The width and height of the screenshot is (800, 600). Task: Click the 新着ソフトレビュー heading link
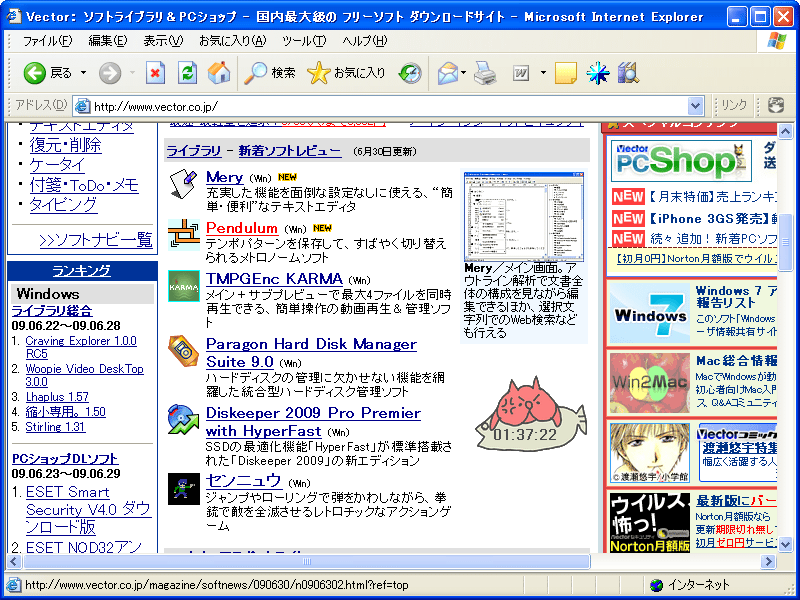tap(290, 151)
